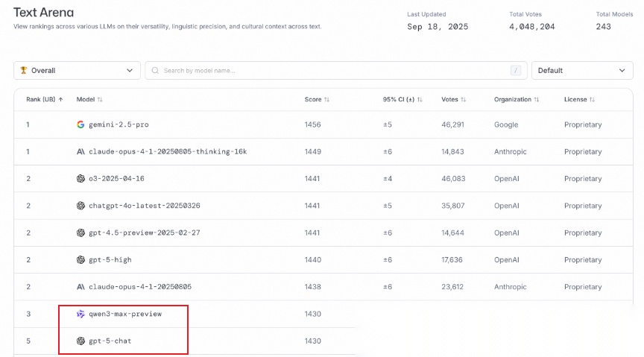Open the gpt-4.5-preview-2025-02-27 model link

145,233
